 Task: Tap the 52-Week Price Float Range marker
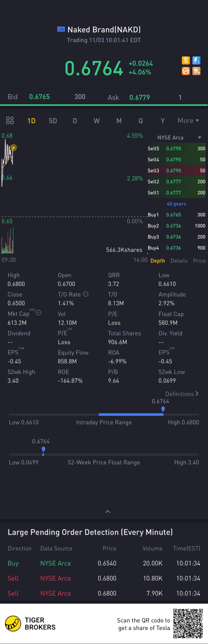[43, 449]
